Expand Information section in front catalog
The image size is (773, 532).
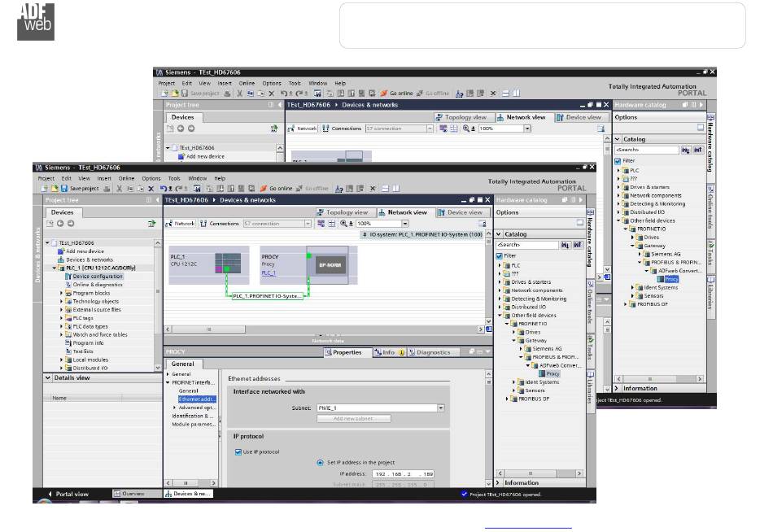point(498,482)
